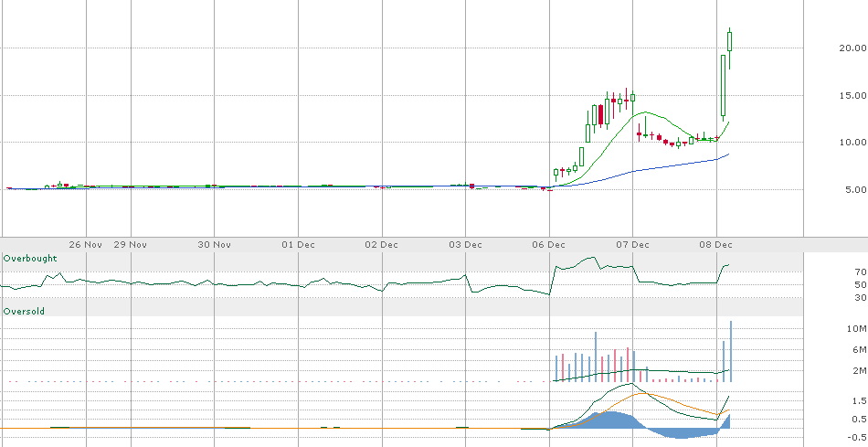The width and height of the screenshot is (868, 447).
Task: Click the 30 Nov date label
Action: (214, 244)
